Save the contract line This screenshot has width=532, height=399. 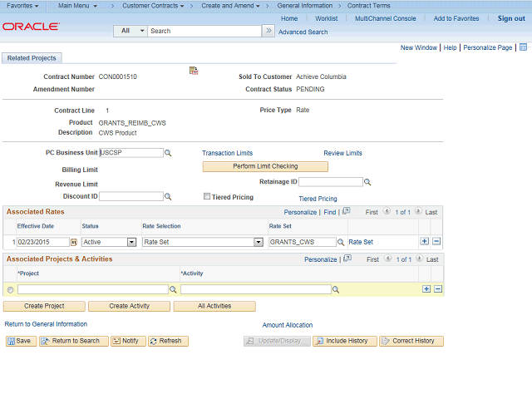(x=21, y=341)
